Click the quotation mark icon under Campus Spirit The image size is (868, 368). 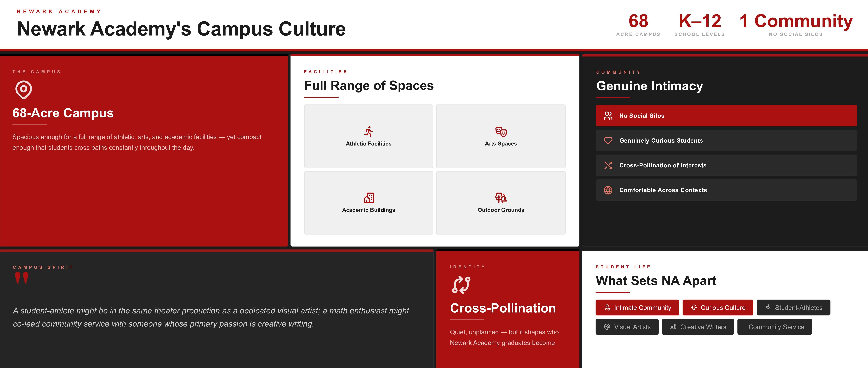tap(21, 278)
